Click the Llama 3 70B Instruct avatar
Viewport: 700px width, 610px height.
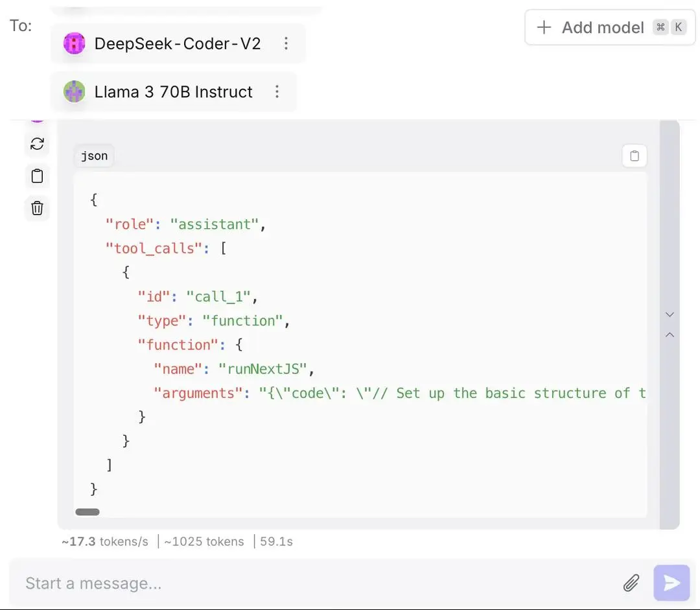coord(74,91)
